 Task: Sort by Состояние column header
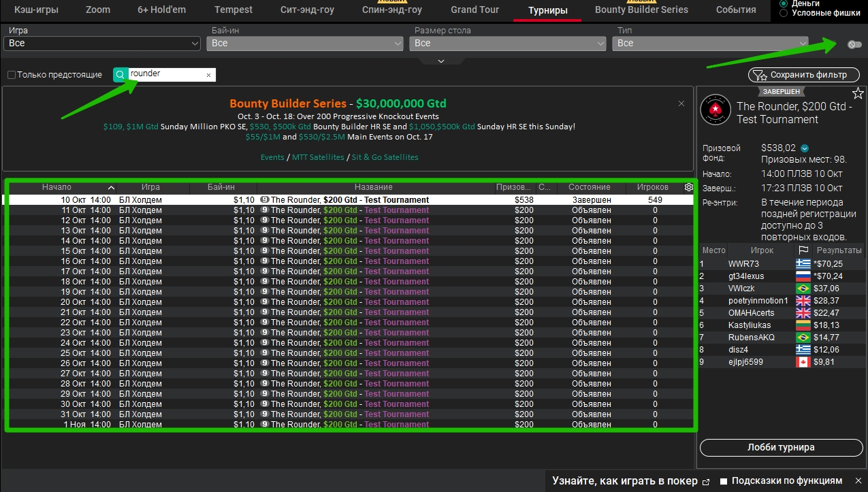[x=590, y=187]
